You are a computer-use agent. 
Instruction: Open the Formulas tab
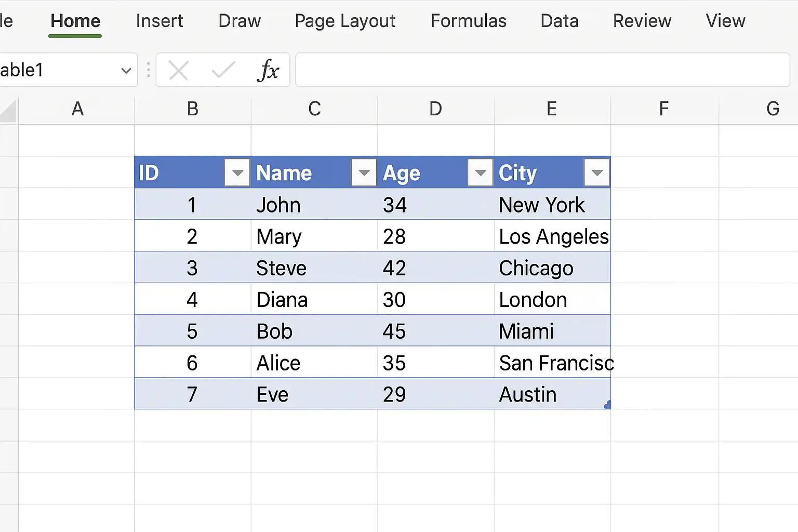click(469, 21)
